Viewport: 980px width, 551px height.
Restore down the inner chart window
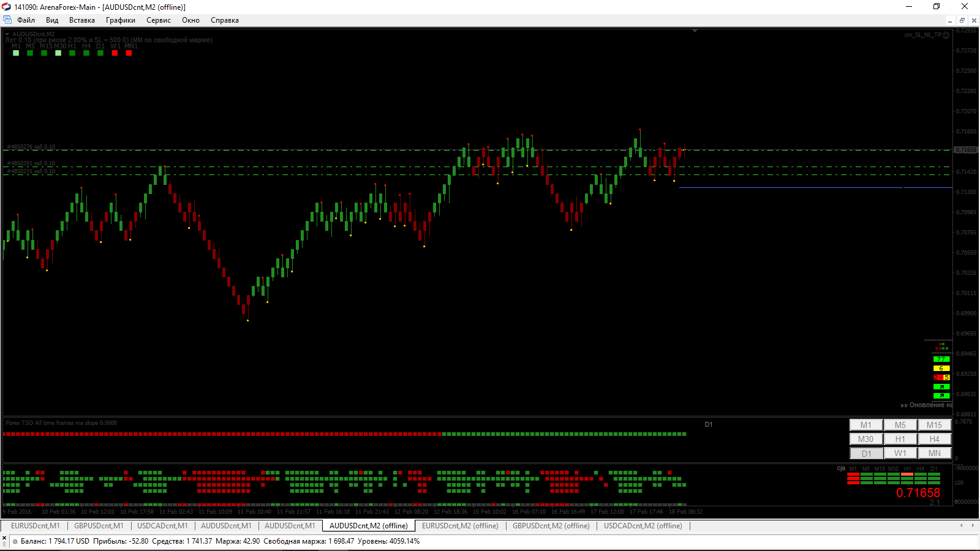962,20
